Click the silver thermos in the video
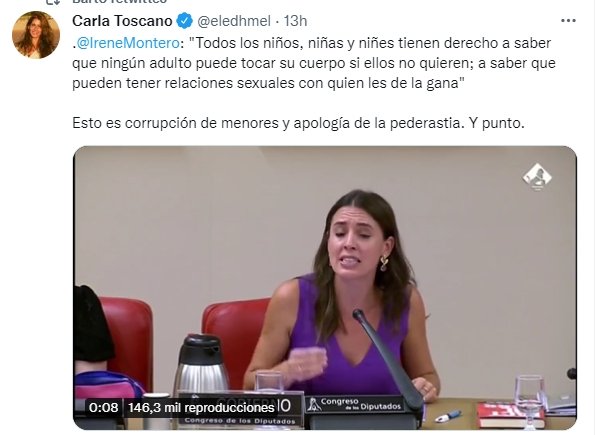 (x=201, y=365)
